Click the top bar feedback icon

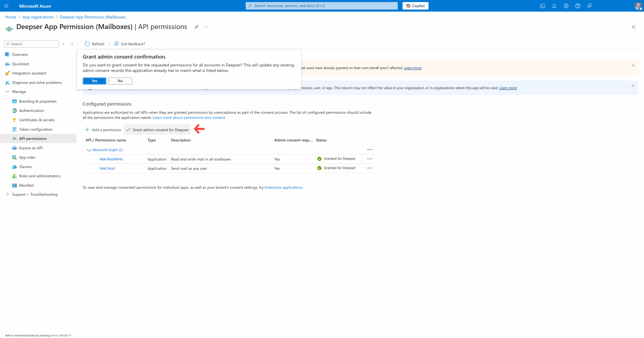[x=589, y=6]
